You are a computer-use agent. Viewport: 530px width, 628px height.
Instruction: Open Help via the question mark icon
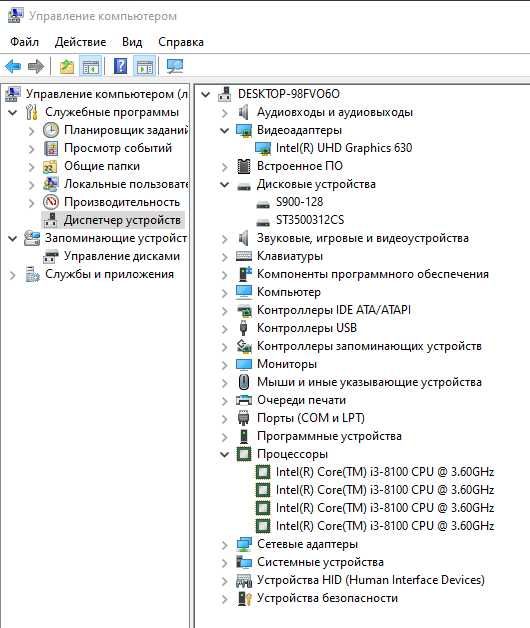[x=121, y=66]
